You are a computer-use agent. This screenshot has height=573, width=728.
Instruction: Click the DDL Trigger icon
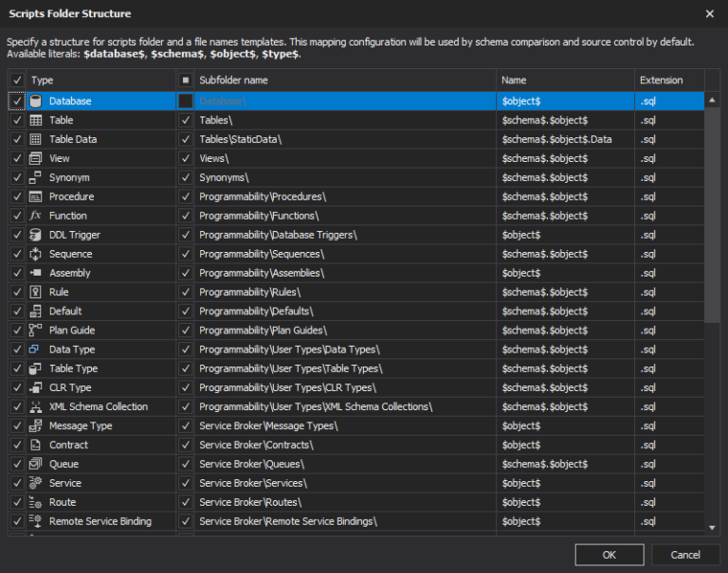36,235
